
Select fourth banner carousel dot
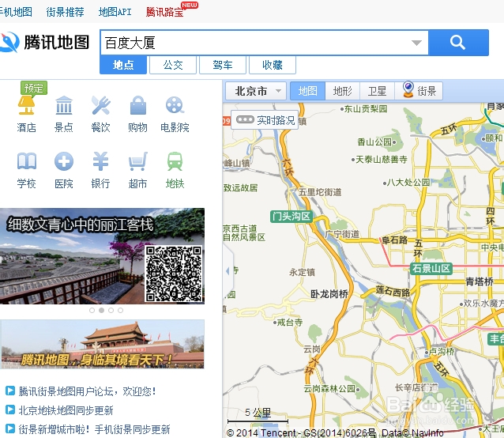click(120, 311)
